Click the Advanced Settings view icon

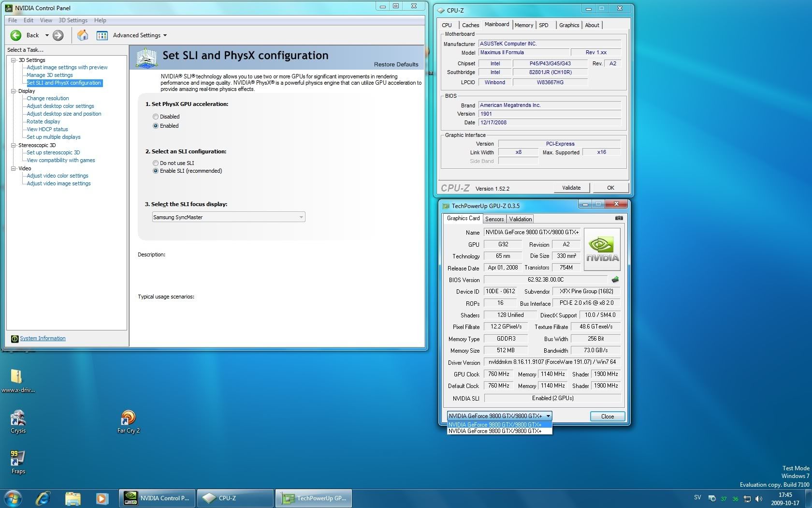pos(102,35)
